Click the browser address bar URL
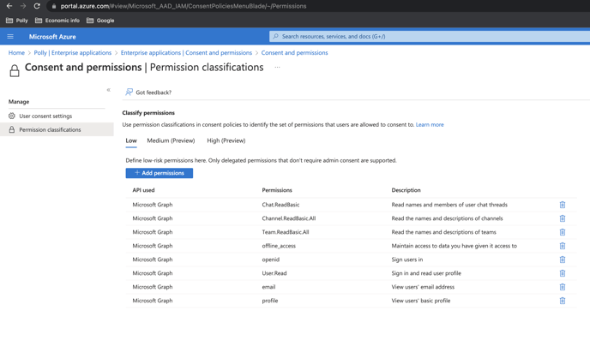Viewport: 590px width, 364px height. (x=184, y=6)
